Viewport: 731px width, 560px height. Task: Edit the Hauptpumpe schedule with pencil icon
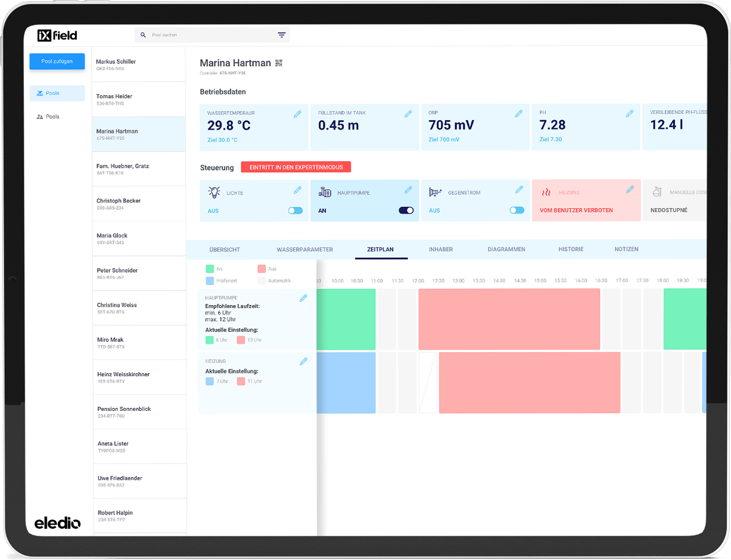coord(303,298)
